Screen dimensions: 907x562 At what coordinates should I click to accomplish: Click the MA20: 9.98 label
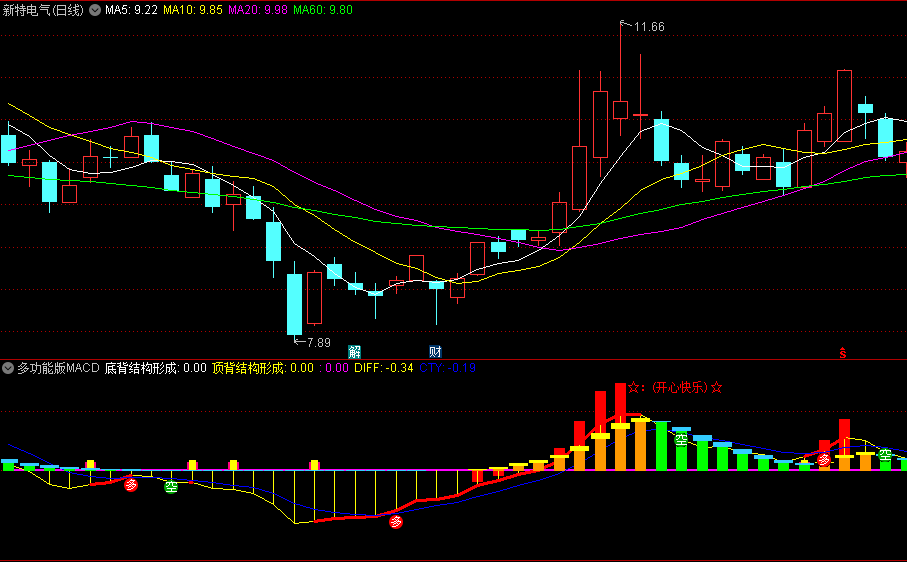point(257,10)
